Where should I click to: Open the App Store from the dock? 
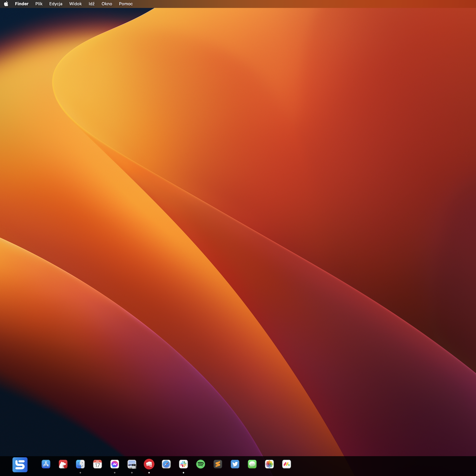[46, 464]
